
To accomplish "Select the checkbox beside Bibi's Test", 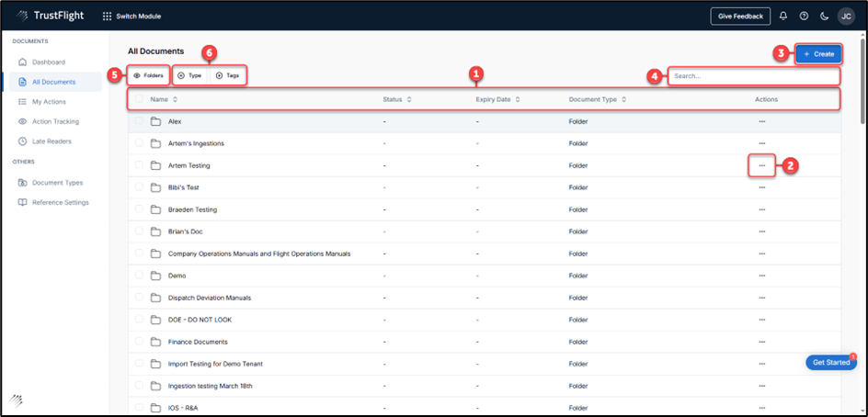I will 139,187.
